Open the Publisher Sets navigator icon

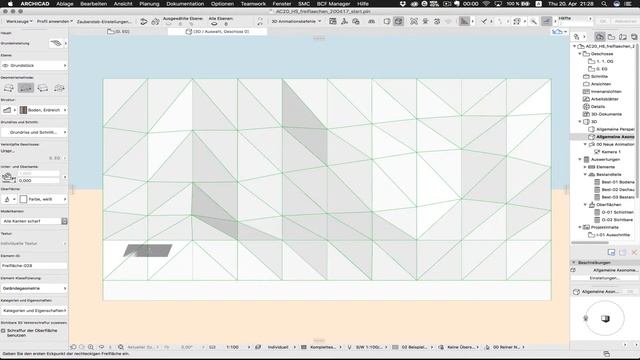[x=634, y=37]
